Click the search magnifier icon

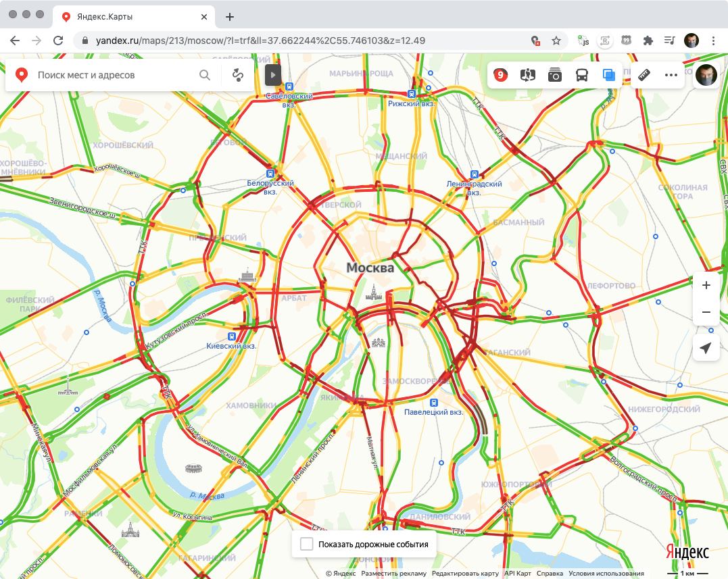tap(205, 75)
